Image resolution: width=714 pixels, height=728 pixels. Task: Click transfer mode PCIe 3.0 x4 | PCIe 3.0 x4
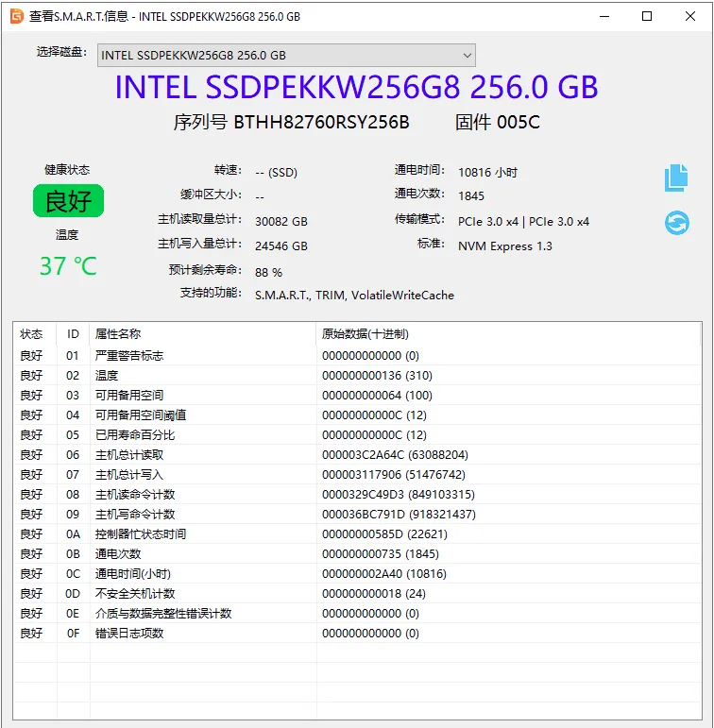pyautogui.click(x=523, y=222)
